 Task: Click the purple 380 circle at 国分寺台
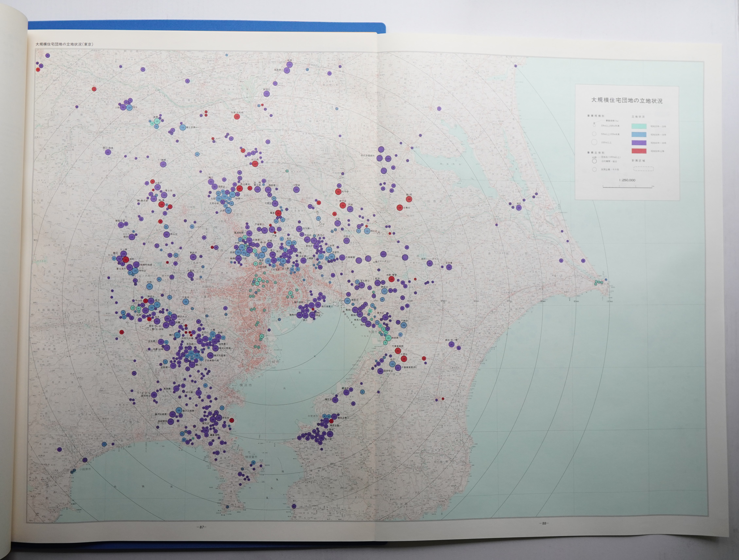click(381, 371)
